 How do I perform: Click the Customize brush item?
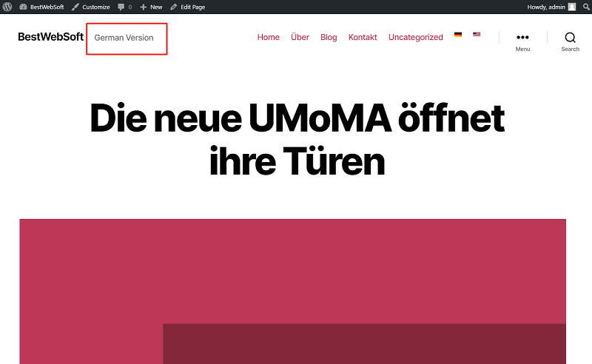click(91, 7)
